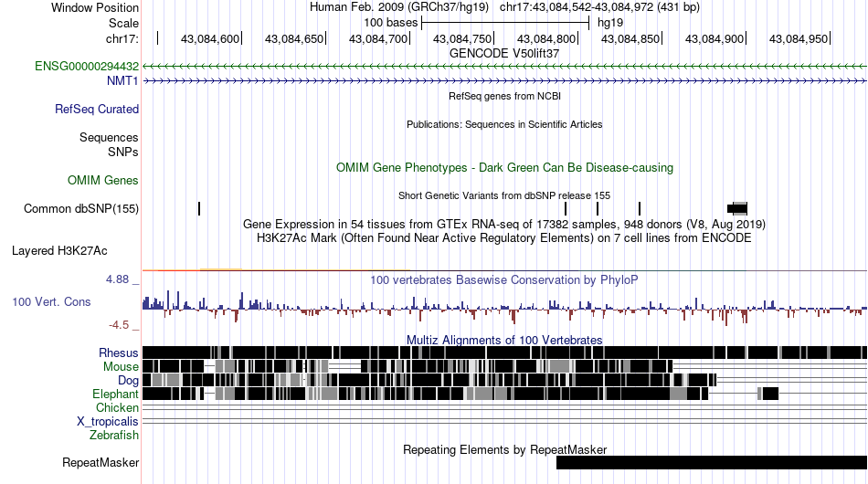Select the 100 Vert. Cons track label

pyautogui.click(x=51, y=302)
